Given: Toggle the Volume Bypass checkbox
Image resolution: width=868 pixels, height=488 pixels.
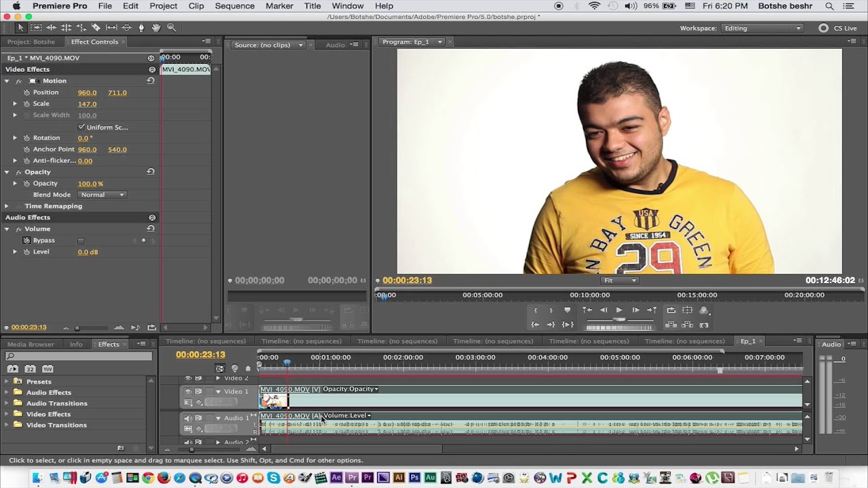Looking at the screenshot, I should tap(81, 241).
